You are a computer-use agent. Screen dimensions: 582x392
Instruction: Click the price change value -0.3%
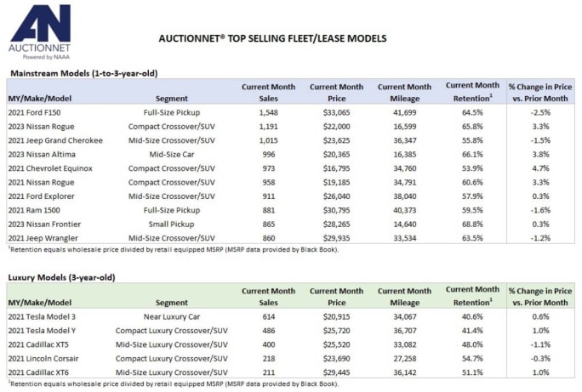540,359
